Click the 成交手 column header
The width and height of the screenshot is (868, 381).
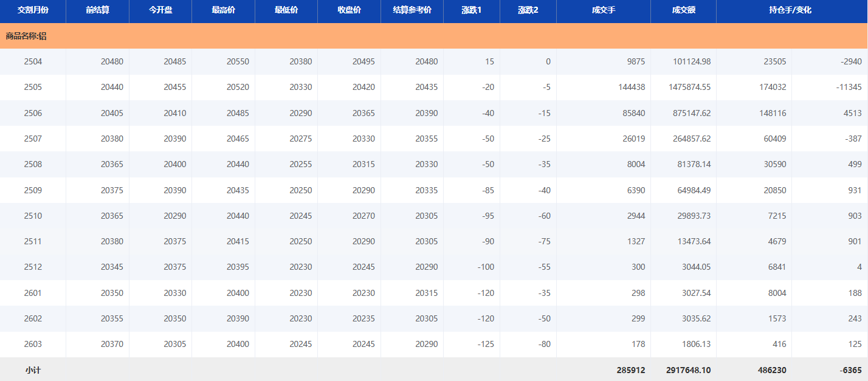click(x=603, y=11)
